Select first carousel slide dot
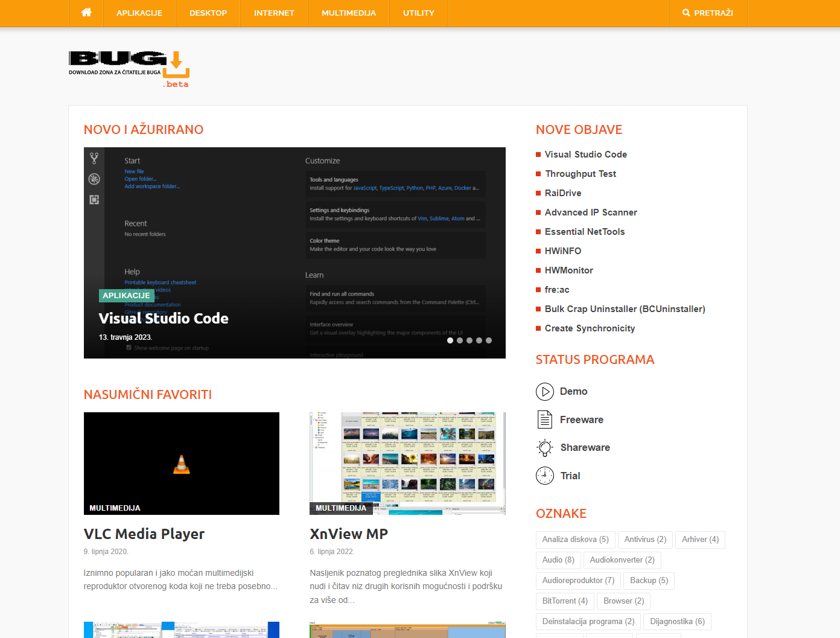840x638 pixels. click(450, 340)
